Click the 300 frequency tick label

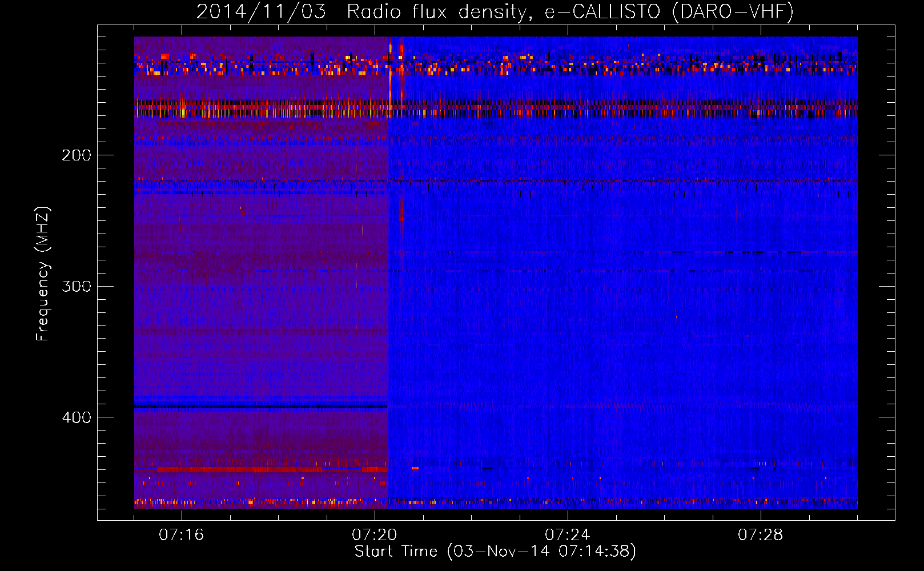(77, 286)
